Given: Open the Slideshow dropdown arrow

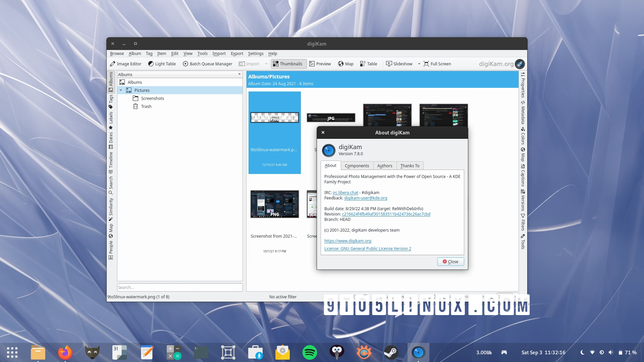Looking at the screenshot, I should (x=419, y=64).
